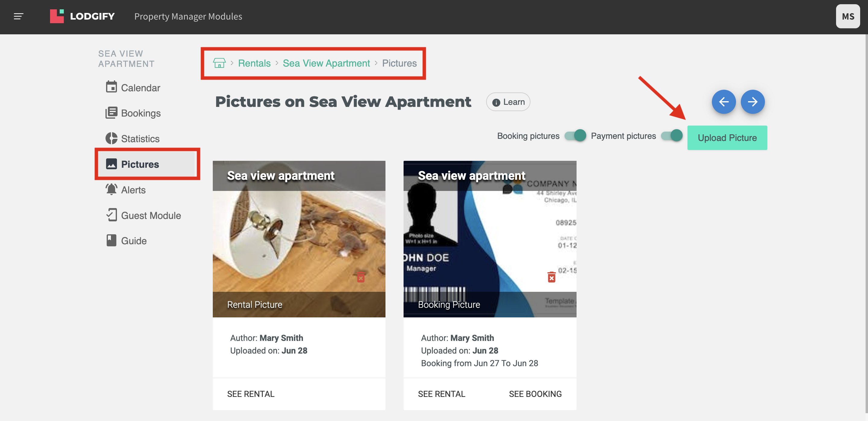Click the SEA VIEW APARTMENT sidebar heading
868x421 pixels.
[126, 59]
